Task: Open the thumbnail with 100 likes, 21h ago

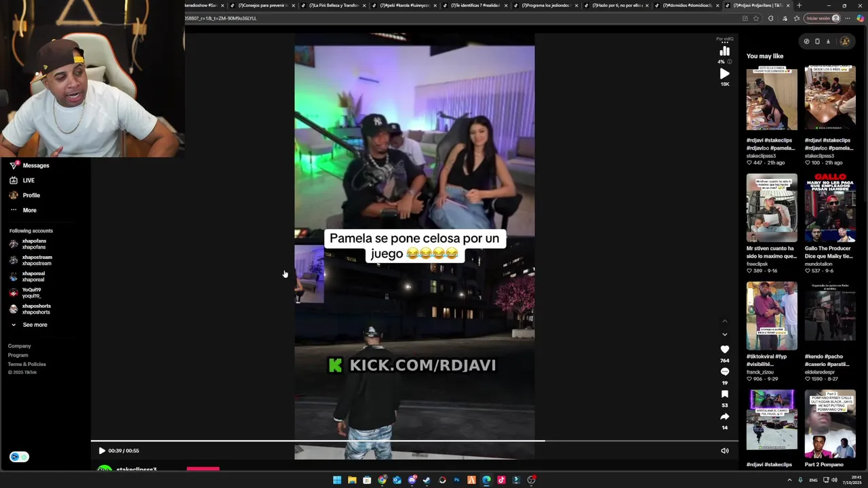Action: coord(830,98)
